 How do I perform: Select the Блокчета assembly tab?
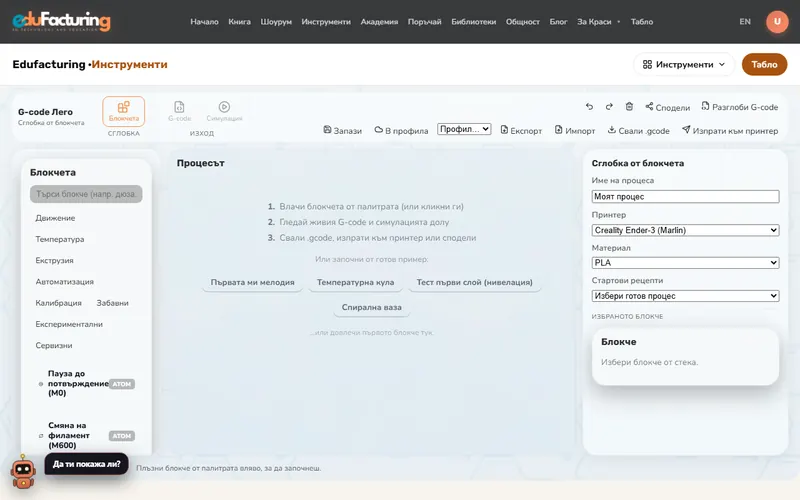click(123, 111)
